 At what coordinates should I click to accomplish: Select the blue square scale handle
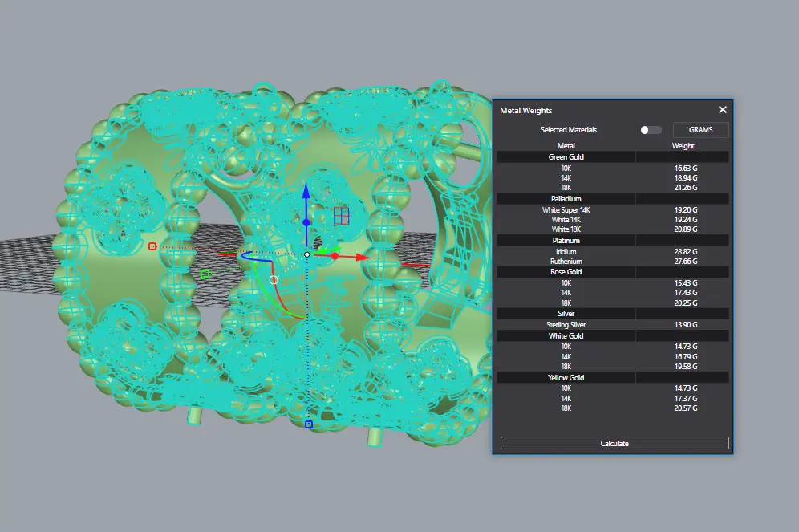coord(309,424)
